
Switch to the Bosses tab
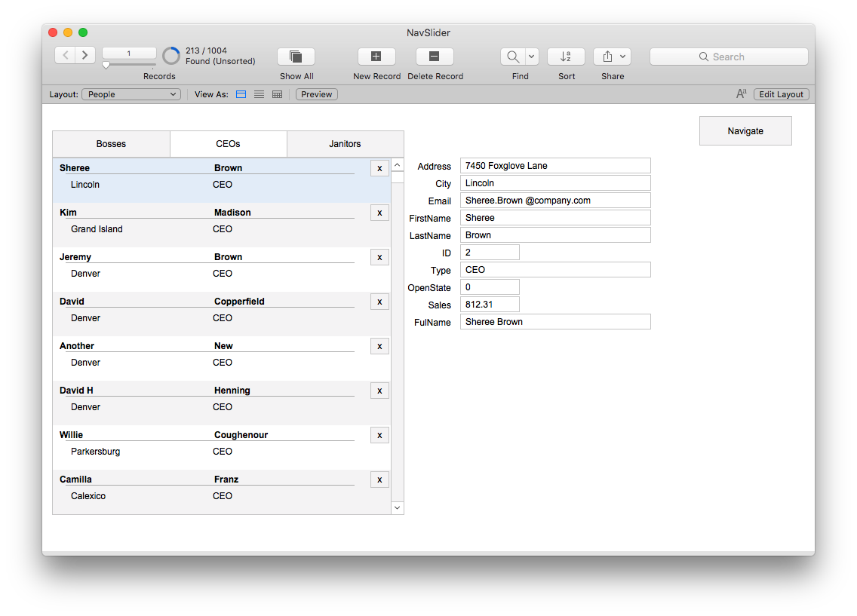(111, 144)
